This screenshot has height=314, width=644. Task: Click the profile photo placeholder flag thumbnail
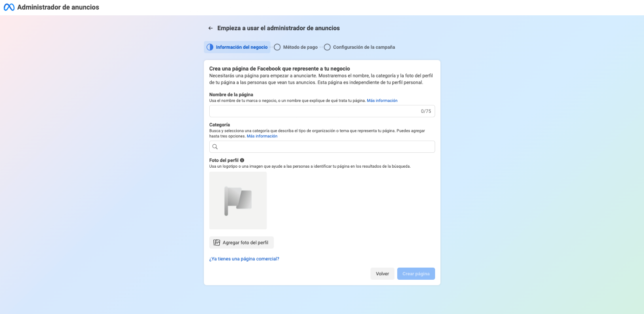tap(238, 201)
